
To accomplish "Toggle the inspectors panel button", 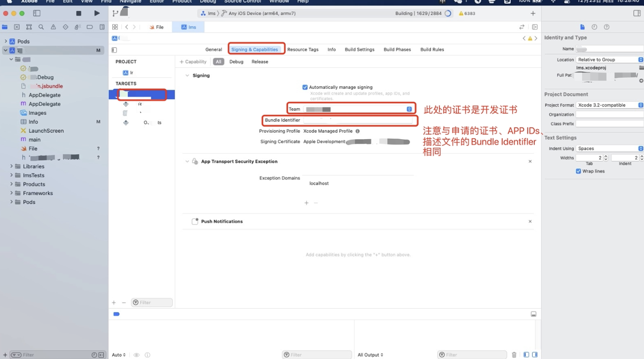I will (637, 13).
